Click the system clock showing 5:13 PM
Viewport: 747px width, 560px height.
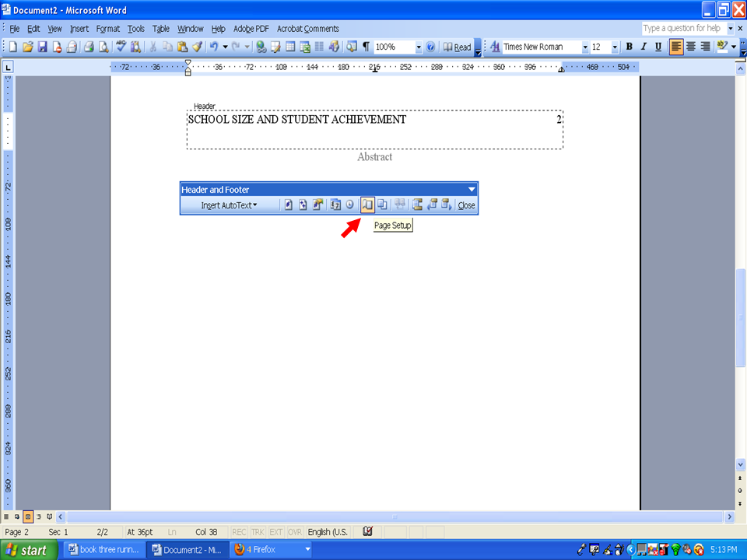click(x=723, y=550)
